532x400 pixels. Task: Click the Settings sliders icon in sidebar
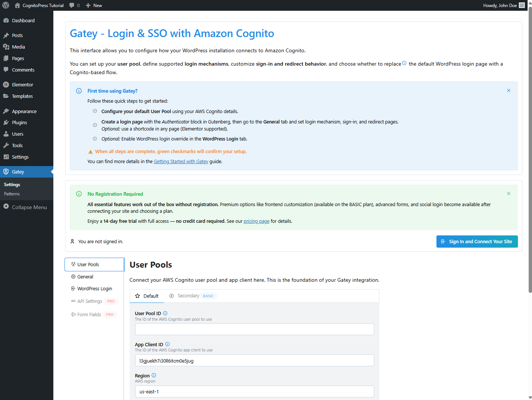click(x=6, y=157)
